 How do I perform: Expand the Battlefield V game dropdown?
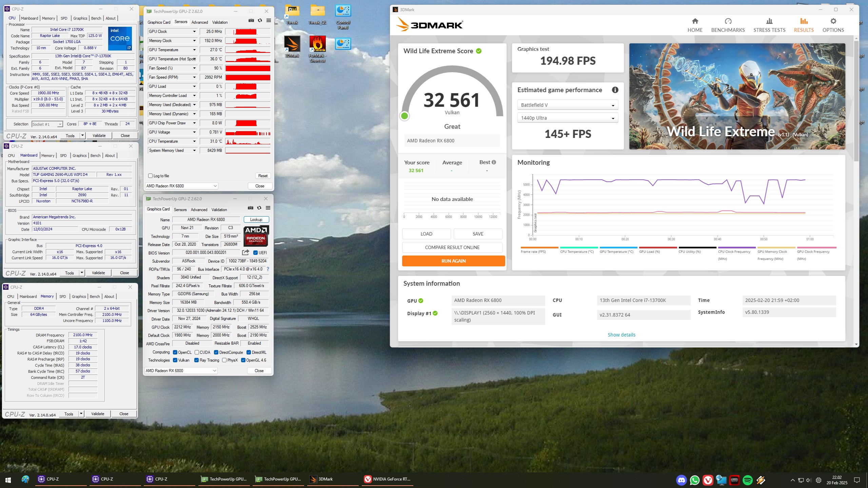click(568, 105)
